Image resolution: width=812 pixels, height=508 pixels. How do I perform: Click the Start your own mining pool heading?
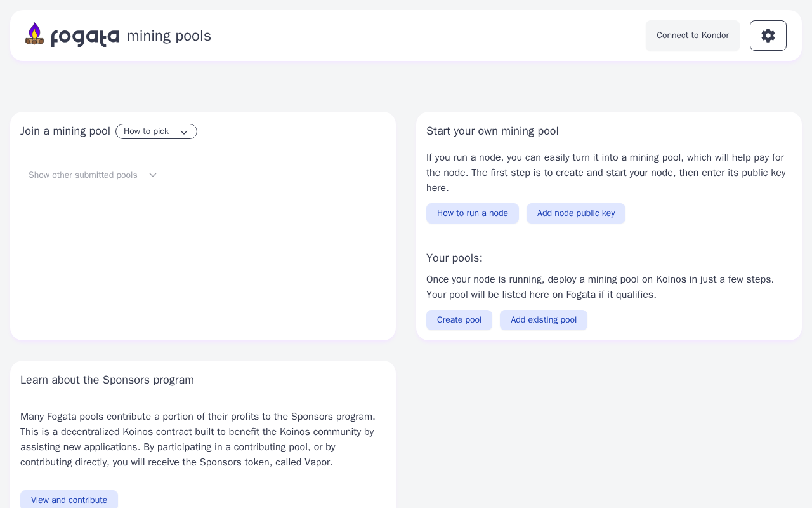[x=492, y=131]
